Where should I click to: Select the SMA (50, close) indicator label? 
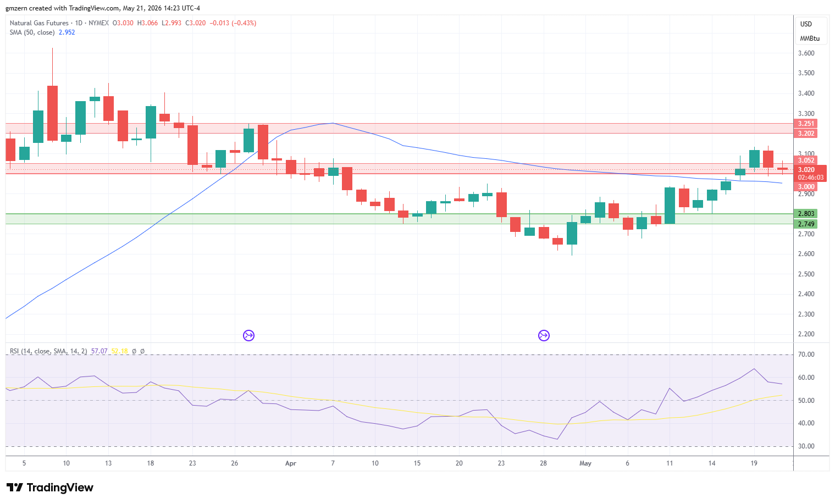point(32,32)
